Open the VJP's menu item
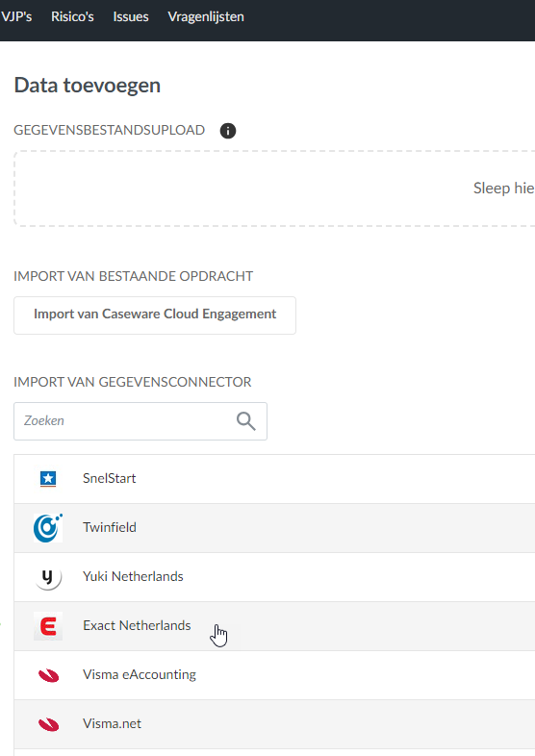 16,17
